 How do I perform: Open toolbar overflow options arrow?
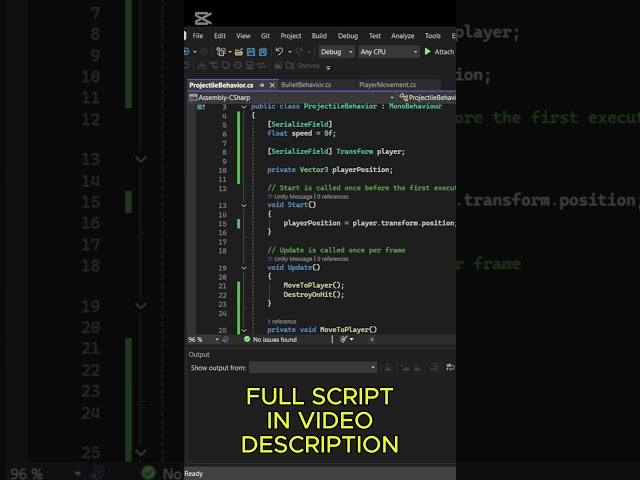point(328,67)
